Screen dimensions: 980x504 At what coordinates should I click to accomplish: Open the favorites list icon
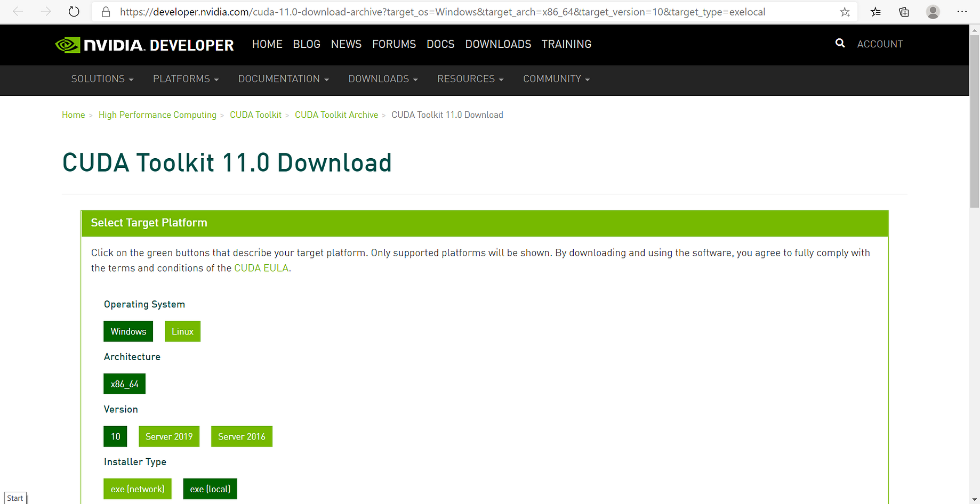pos(875,12)
